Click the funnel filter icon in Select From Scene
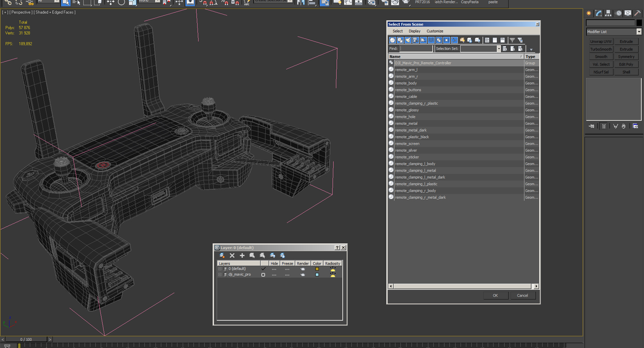The image size is (644, 348). point(512,40)
